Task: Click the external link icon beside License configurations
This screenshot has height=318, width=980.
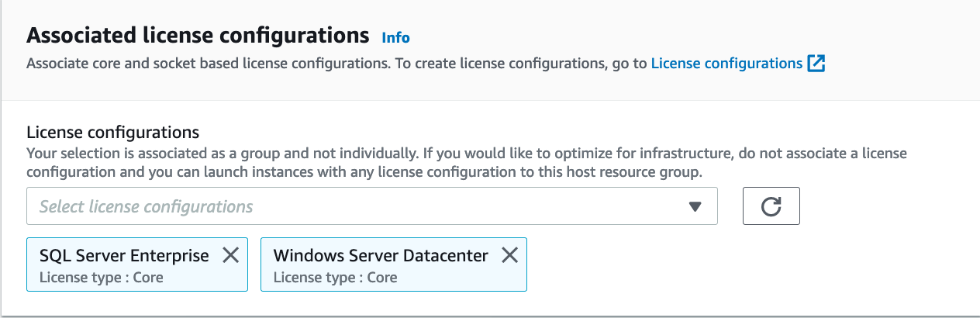Action: coord(816,64)
